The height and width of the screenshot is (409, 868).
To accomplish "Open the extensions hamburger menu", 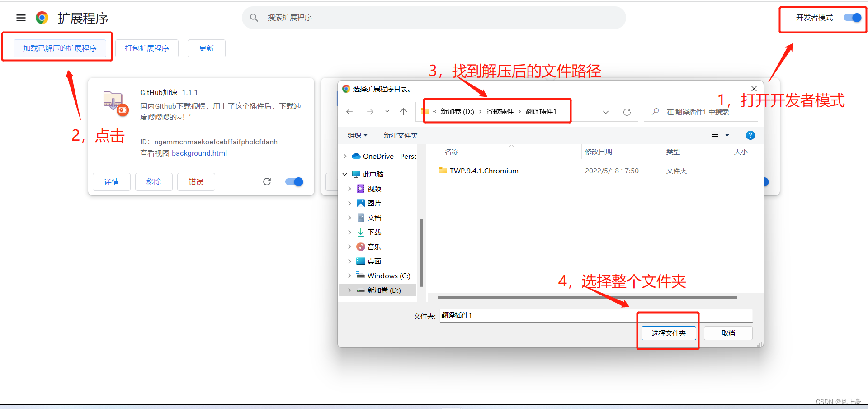I will (21, 18).
